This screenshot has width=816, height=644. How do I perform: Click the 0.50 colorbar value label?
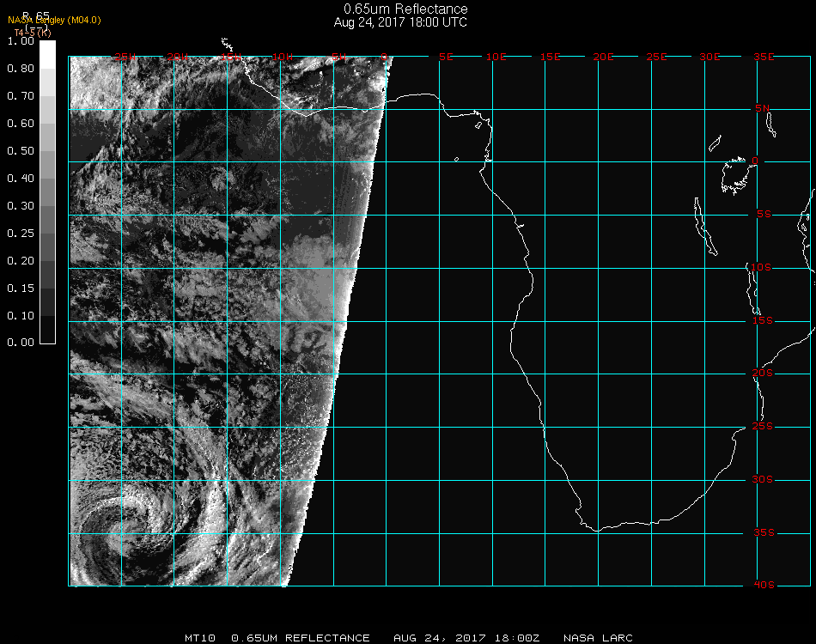(21, 151)
